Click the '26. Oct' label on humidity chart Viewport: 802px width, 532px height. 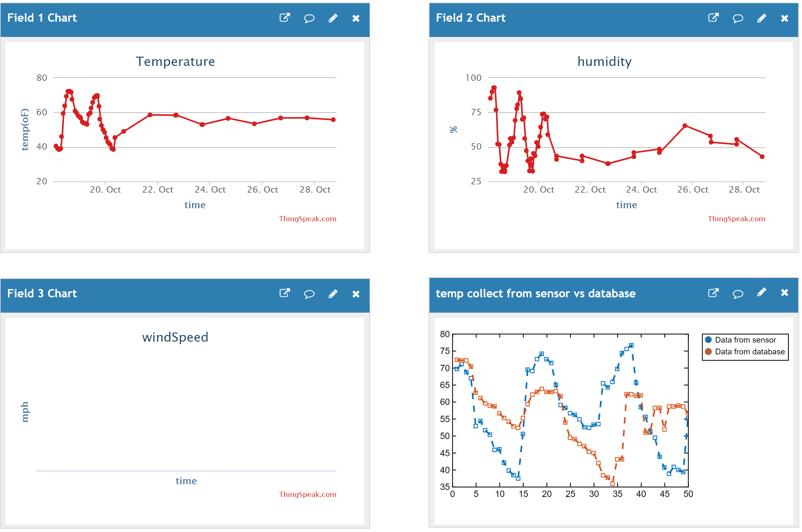[x=693, y=190]
